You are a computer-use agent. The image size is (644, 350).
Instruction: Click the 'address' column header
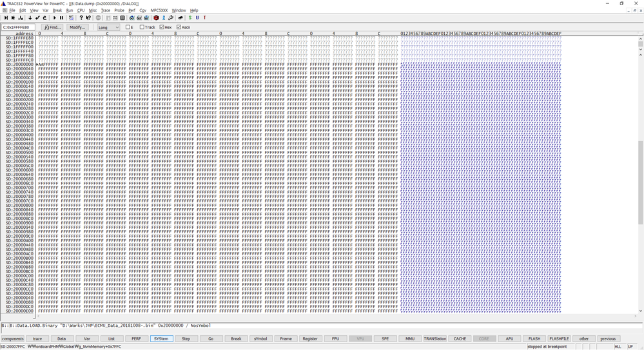24,34
